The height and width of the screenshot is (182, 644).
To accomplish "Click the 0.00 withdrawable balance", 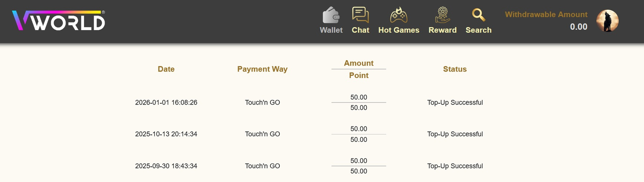I will [x=578, y=27].
